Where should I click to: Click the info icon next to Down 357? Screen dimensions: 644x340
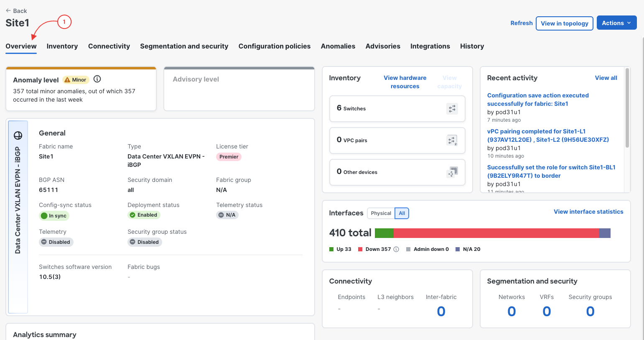(396, 249)
